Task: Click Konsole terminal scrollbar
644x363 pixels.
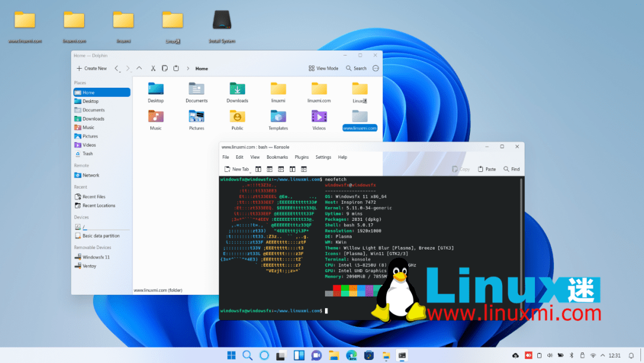Action: coord(522,247)
